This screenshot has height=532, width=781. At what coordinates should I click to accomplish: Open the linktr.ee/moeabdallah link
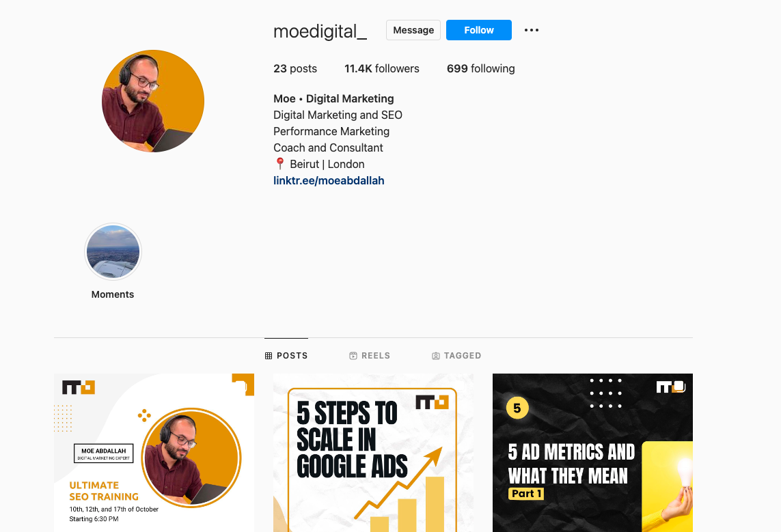pyautogui.click(x=329, y=181)
